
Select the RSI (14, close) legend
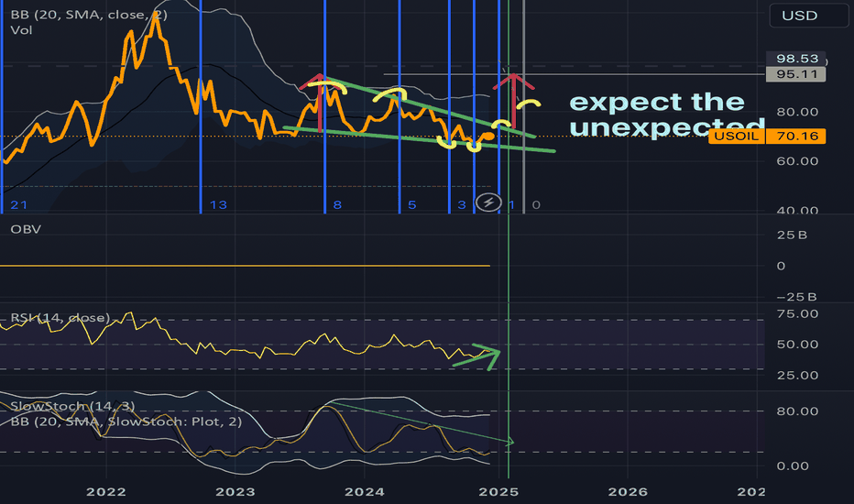tap(60, 318)
